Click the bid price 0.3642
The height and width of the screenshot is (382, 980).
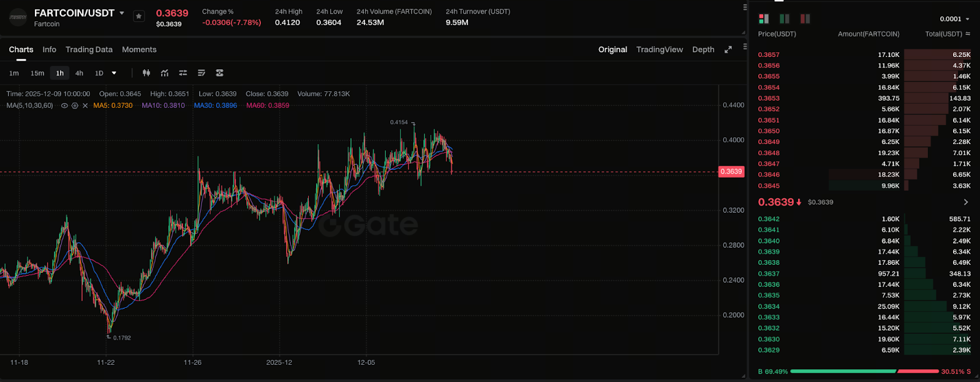769,219
